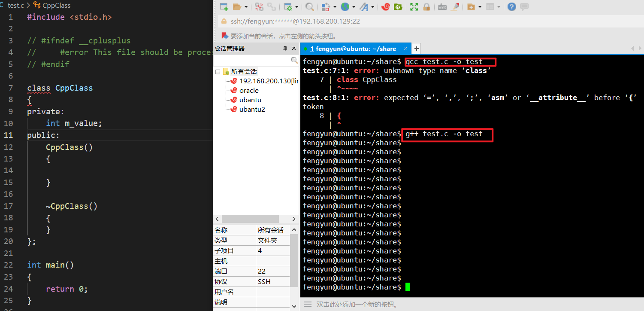Viewport: 644px width, 311px height.
Task: Click the session manager search magnifier
Action: coord(294,60)
